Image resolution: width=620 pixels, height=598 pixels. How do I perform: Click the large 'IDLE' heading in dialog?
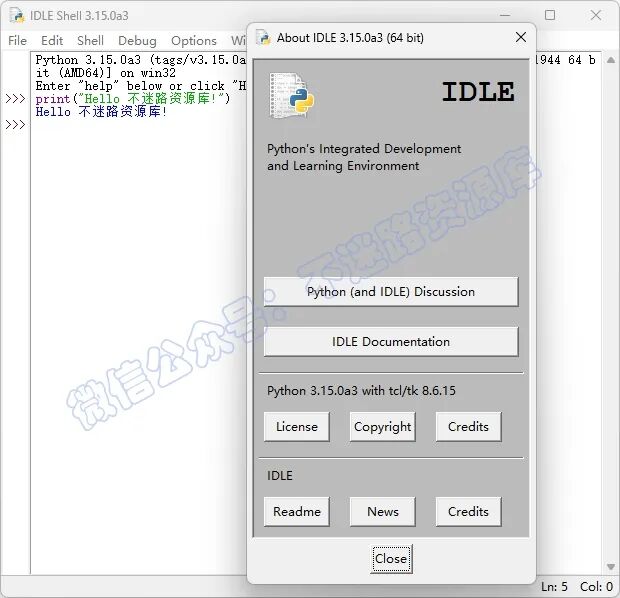(478, 92)
